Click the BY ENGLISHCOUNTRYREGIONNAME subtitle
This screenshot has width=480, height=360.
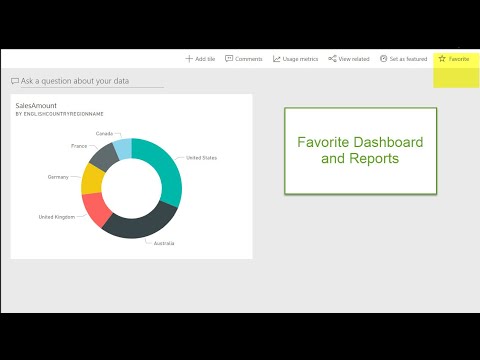click(59, 114)
